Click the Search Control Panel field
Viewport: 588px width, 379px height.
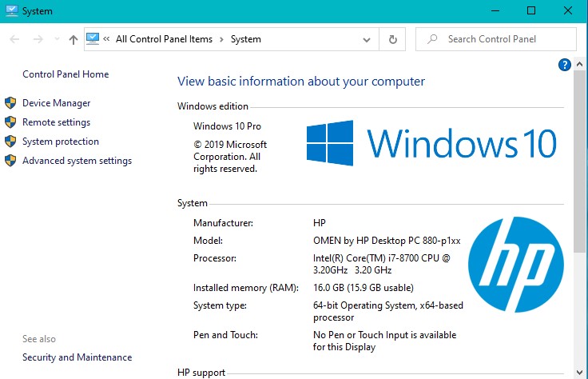point(496,39)
